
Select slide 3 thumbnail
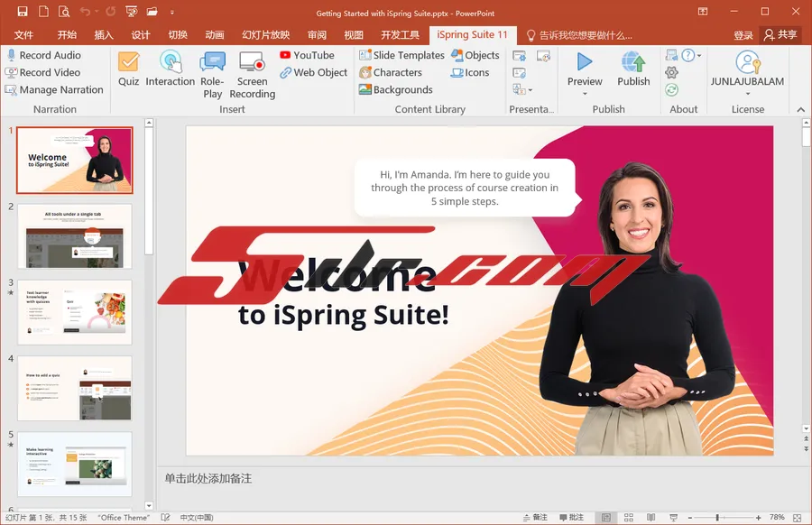(75, 312)
